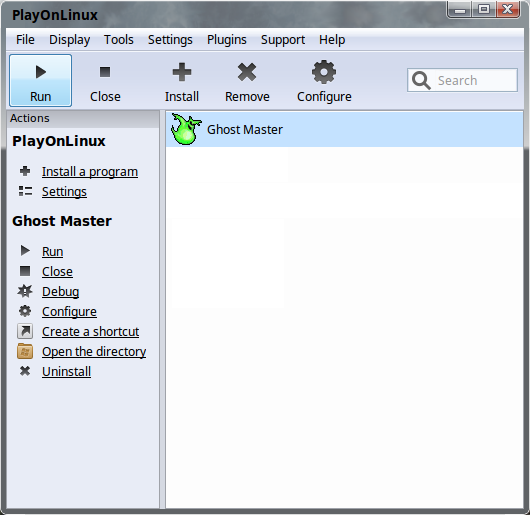Click the sidebar Run link

tap(52, 251)
